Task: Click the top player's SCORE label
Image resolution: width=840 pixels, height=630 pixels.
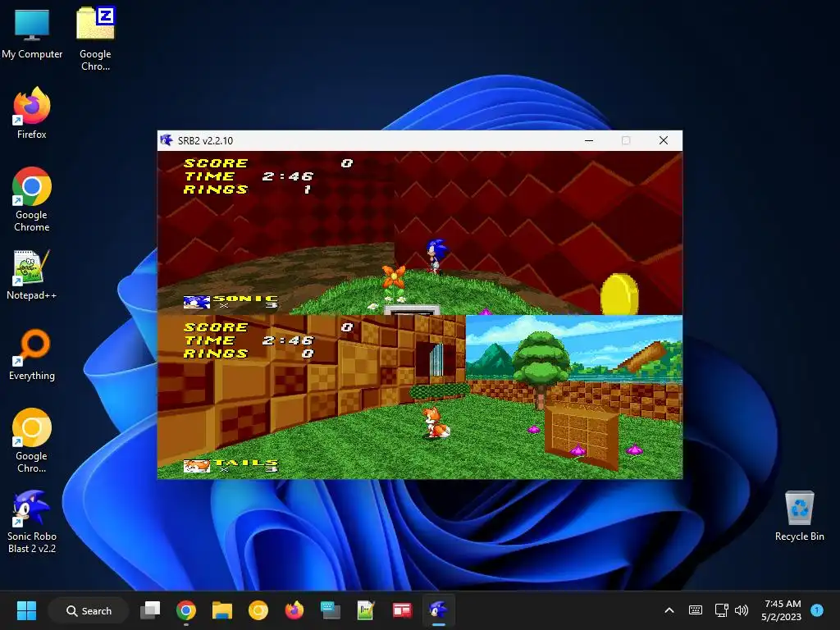Action: [216, 163]
